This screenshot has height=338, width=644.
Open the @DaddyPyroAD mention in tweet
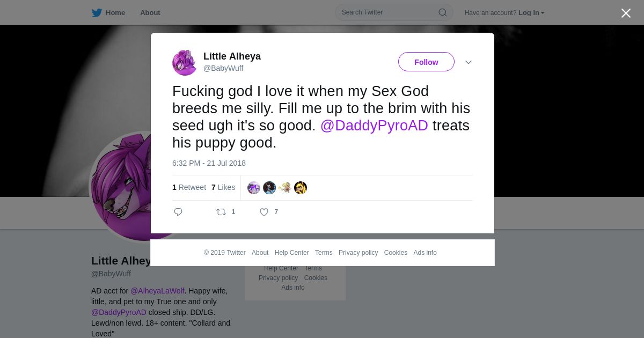(x=374, y=126)
